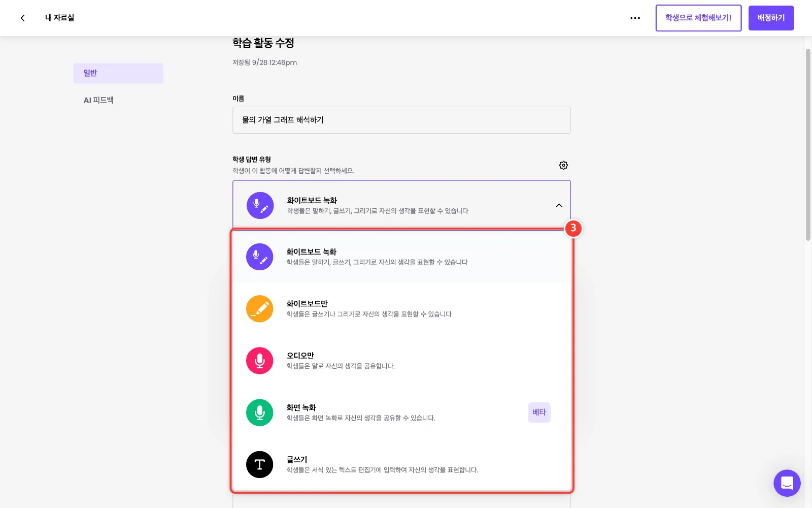Click the 학생 답변 유형 label
The image size is (812, 508).
click(x=252, y=160)
